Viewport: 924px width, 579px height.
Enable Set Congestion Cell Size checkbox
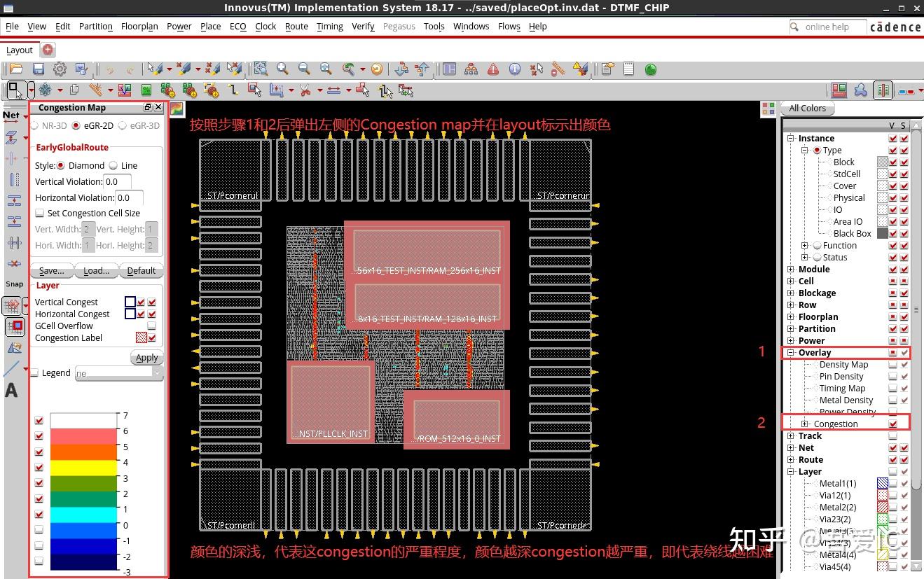(x=40, y=214)
